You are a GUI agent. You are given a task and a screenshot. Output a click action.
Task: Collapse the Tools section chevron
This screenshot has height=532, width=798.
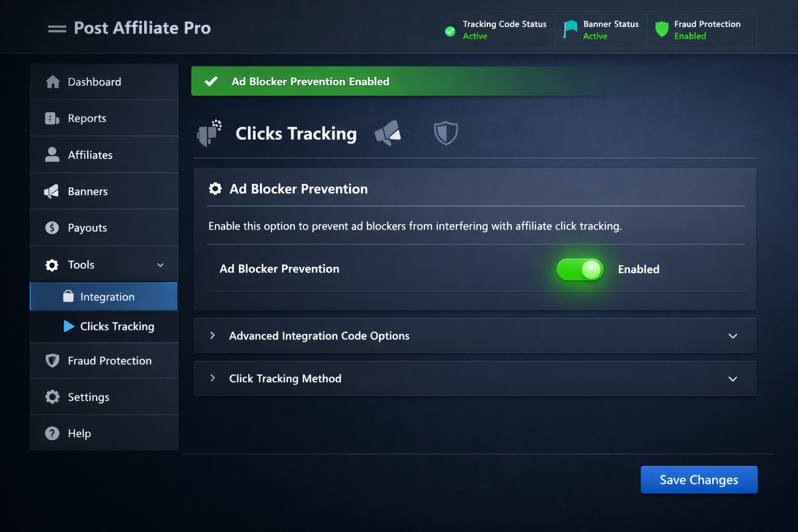tap(160, 264)
